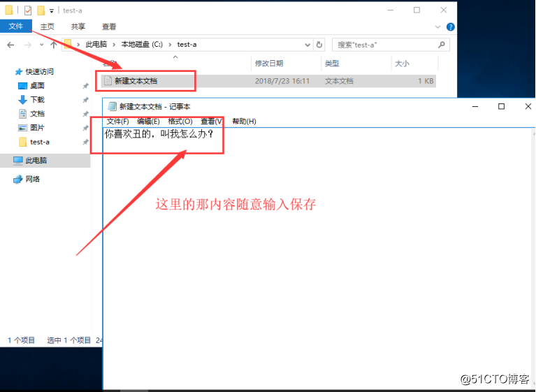Open the address bar history dropdown
Screen dimensions: 536x392
coord(307,45)
